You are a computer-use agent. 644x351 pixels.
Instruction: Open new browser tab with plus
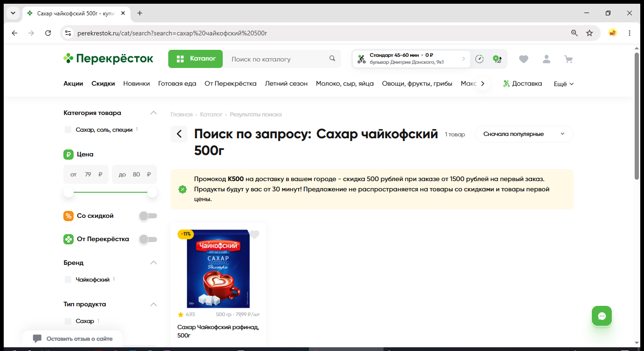click(140, 13)
